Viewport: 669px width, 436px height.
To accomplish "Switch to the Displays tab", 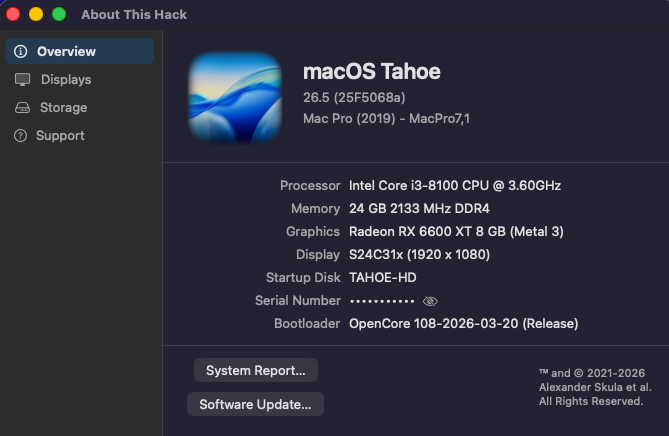I will click(66, 79).
